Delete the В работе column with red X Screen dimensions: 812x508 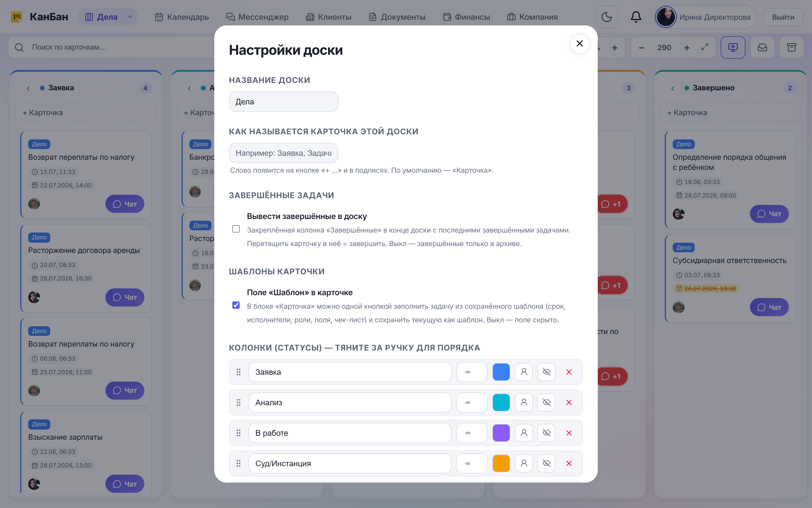(569, 433)
